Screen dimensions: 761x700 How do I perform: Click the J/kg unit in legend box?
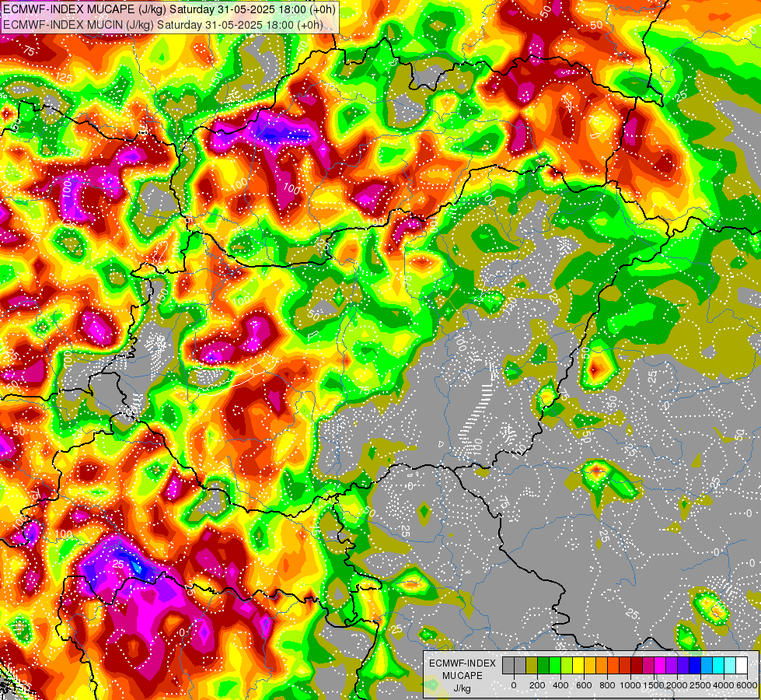[463, 688]
